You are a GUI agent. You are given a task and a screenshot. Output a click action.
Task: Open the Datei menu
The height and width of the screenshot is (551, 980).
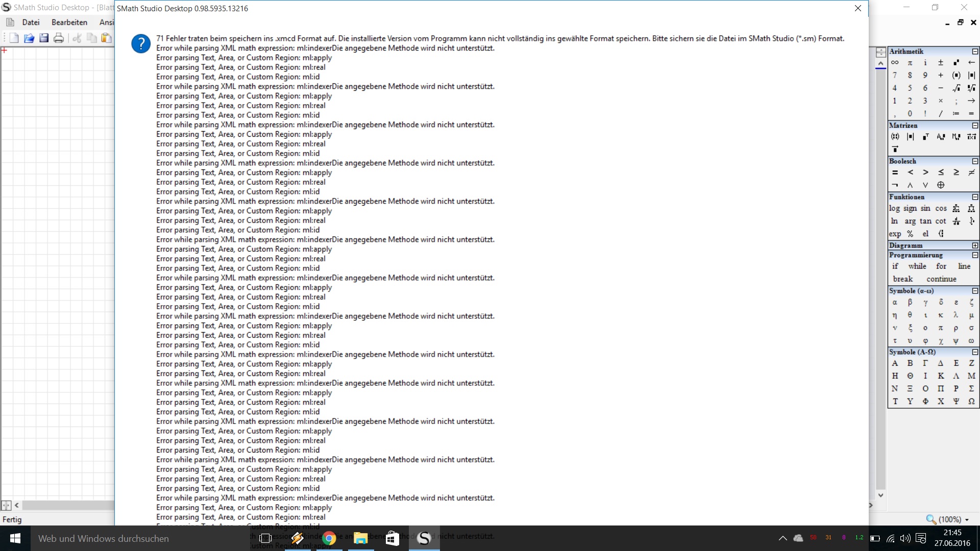pos(31,22)
